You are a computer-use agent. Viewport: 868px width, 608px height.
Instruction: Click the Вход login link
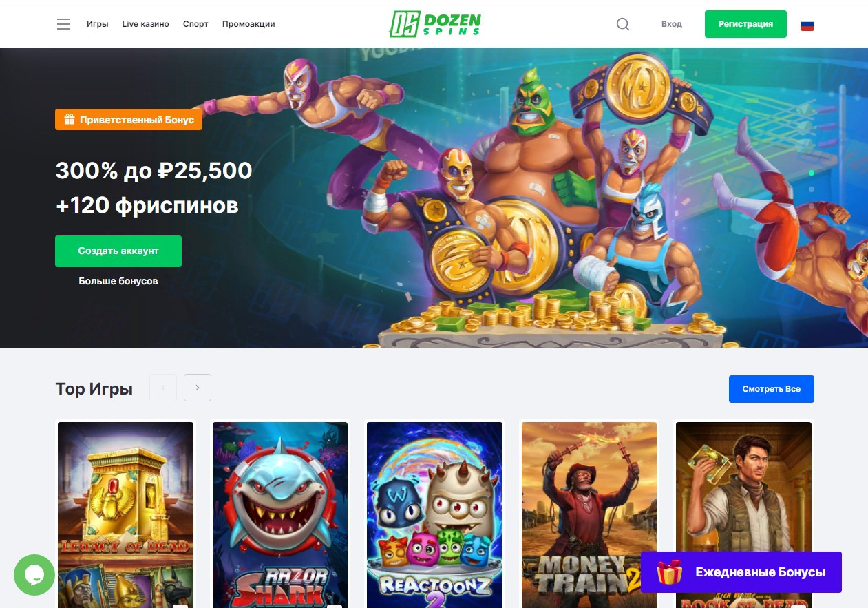[x=672, y=24]
